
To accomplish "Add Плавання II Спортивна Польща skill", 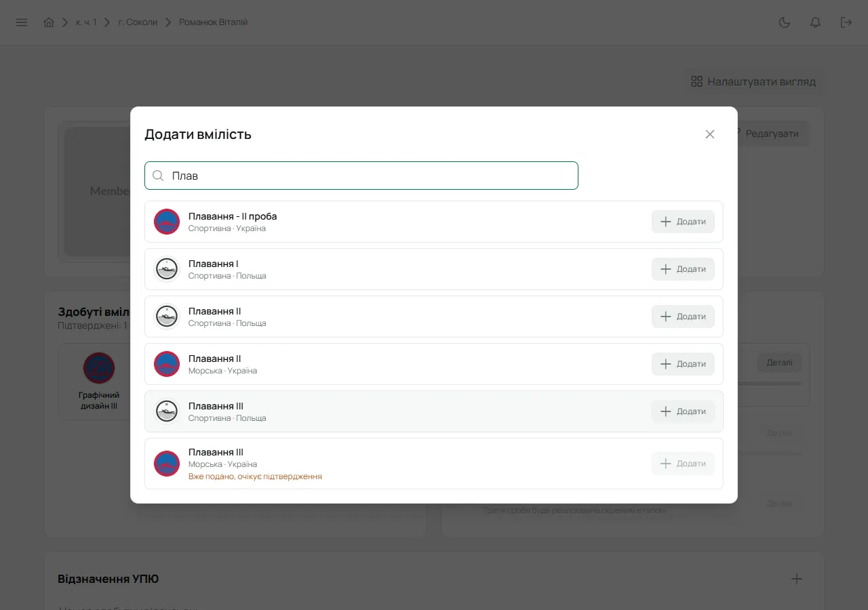I will 683,317.
